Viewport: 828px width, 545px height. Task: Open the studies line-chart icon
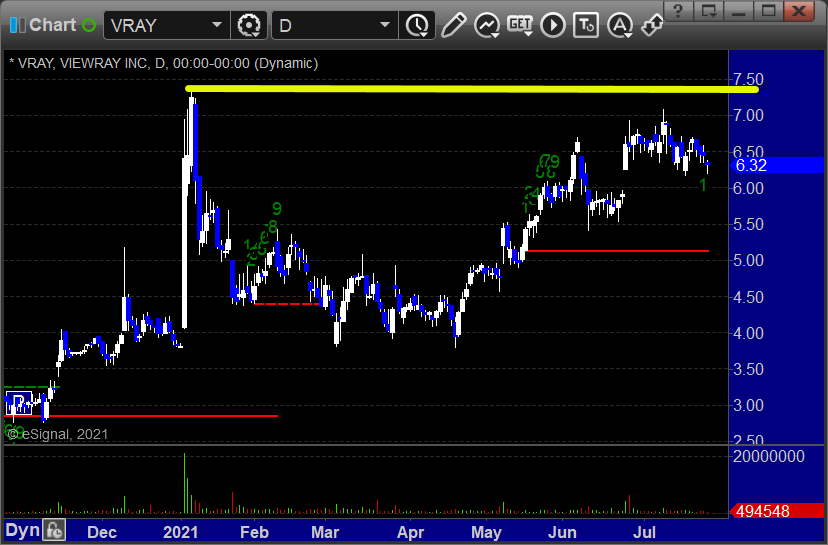click(x=487, y=25)
